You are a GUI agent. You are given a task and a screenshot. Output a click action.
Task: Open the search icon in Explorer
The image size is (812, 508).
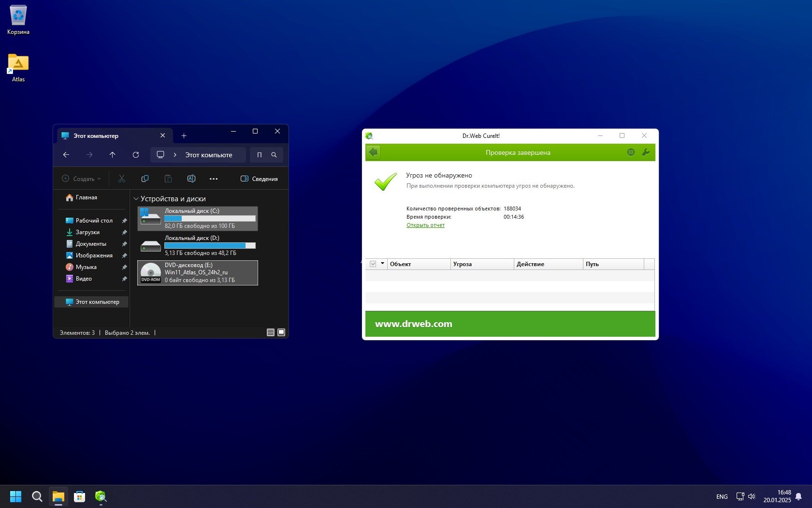click(274, 155)
